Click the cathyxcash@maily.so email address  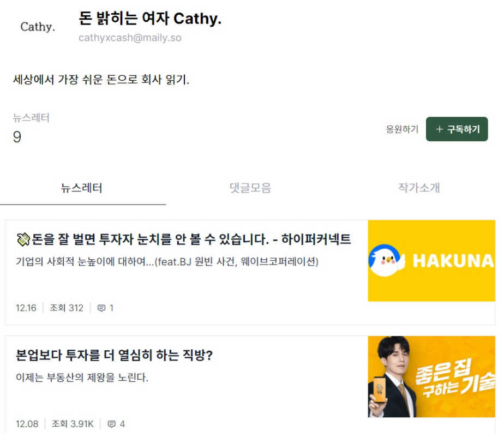[x=130, y=38]
